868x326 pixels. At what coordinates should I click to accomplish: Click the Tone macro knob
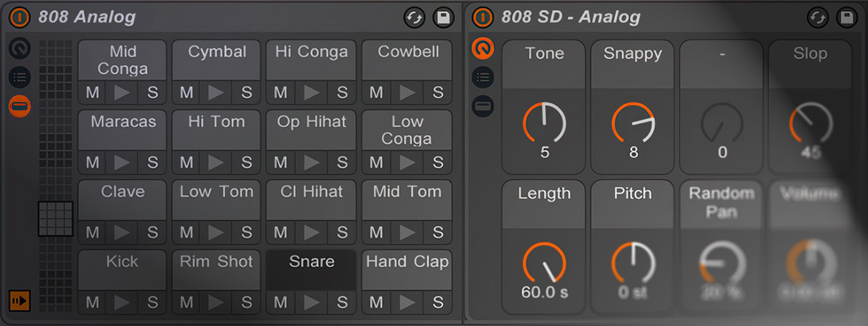(544, 123)
